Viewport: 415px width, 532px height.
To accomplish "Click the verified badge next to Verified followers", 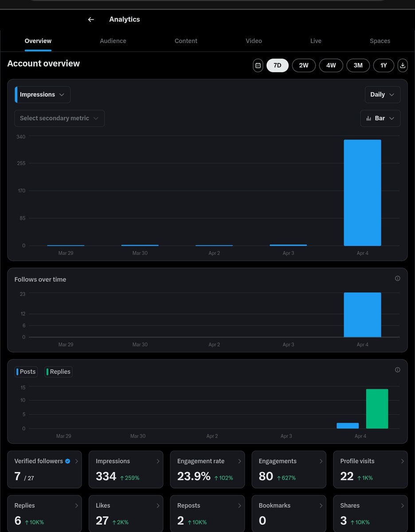I will click(67, 461).
